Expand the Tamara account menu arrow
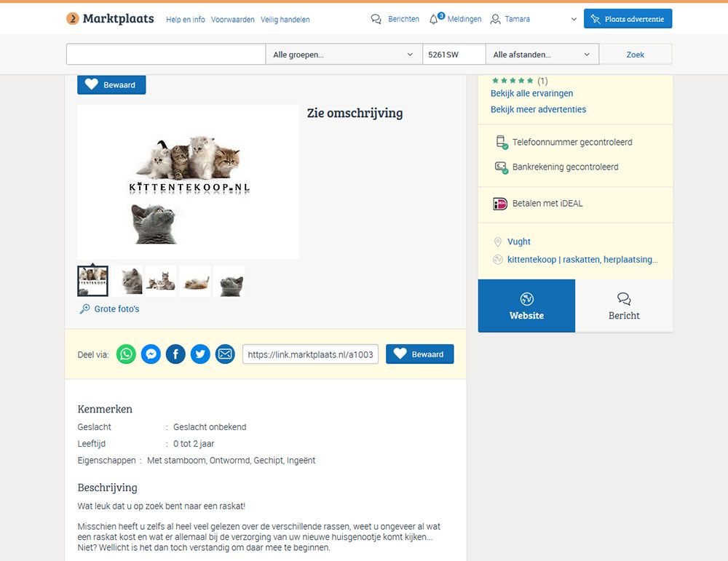This screenshot has height=561, width=728. pos(574,19)
